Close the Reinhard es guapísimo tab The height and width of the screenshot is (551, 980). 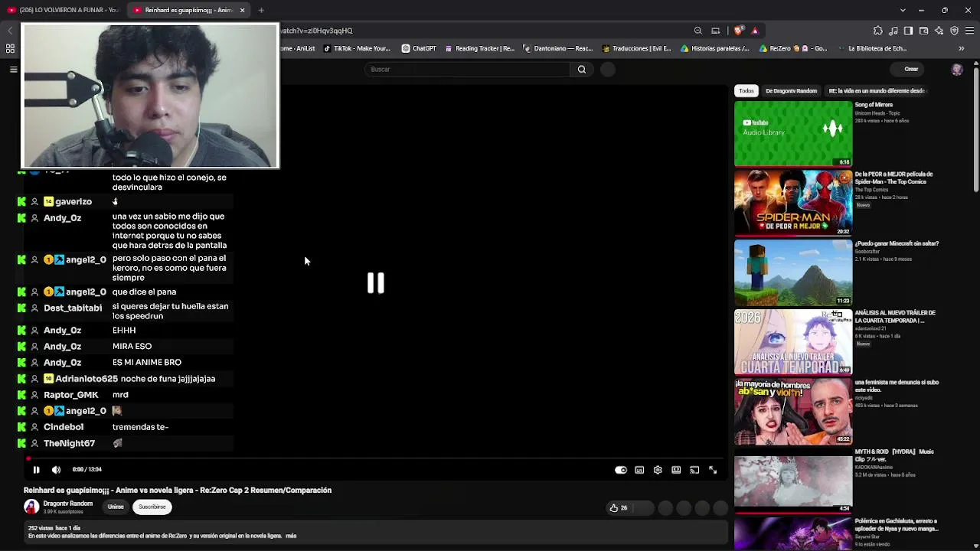242,10
